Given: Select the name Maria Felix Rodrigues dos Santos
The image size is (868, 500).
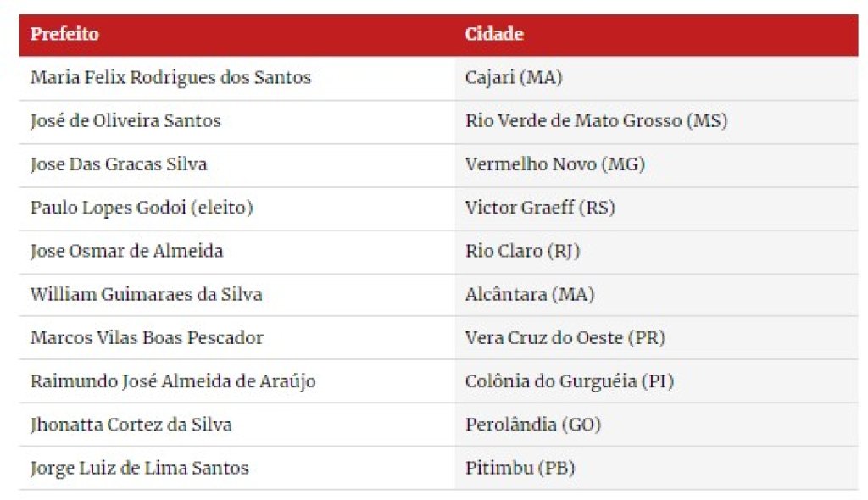Looking at the screenshot, I should pos(170,77).
